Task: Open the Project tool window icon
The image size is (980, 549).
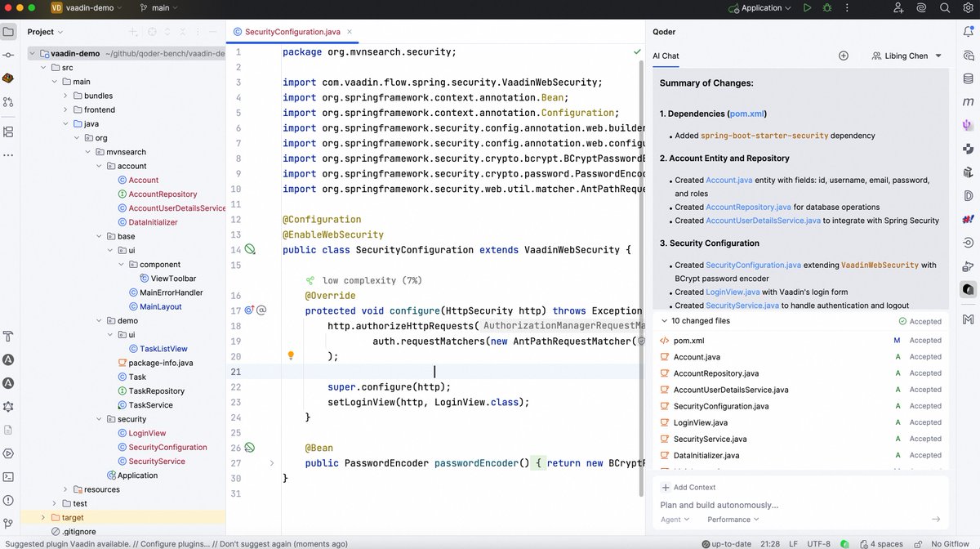Action: click(8, 32)
